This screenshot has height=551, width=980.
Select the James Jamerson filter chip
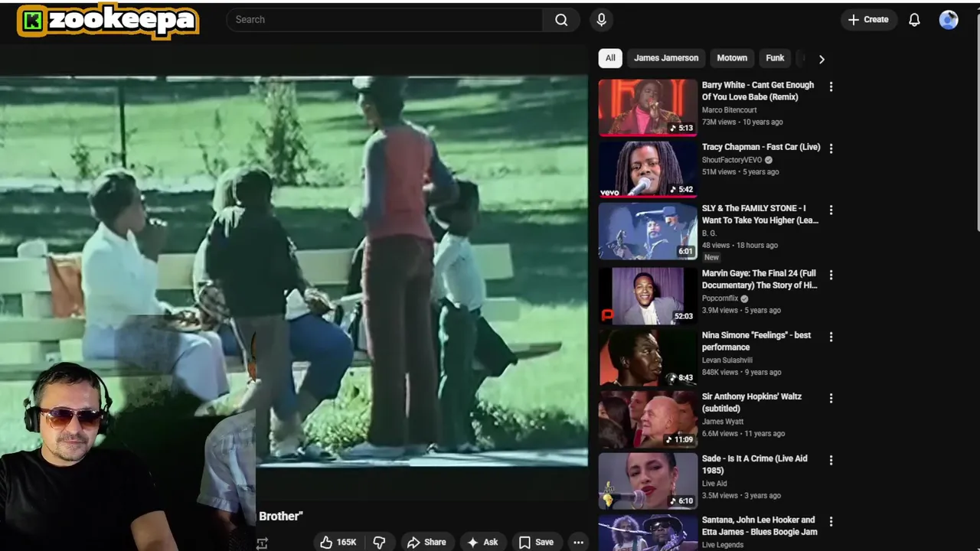coord(666,58)
